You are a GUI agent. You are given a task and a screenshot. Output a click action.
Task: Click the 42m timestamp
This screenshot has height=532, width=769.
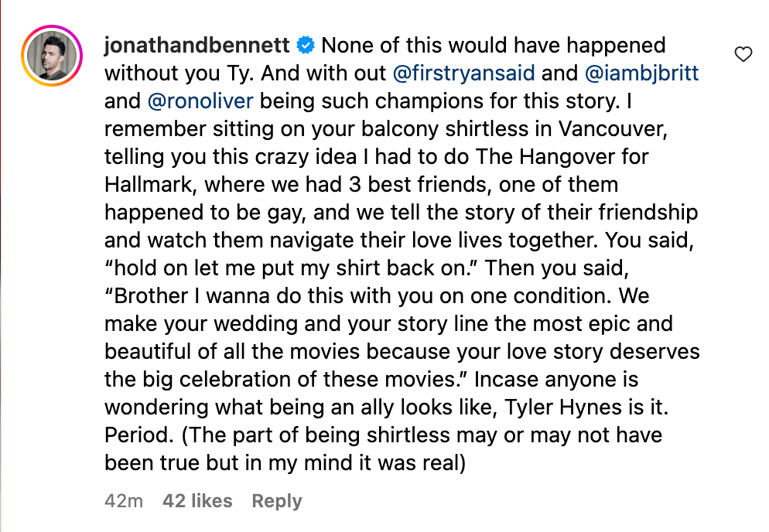[122, 500]
